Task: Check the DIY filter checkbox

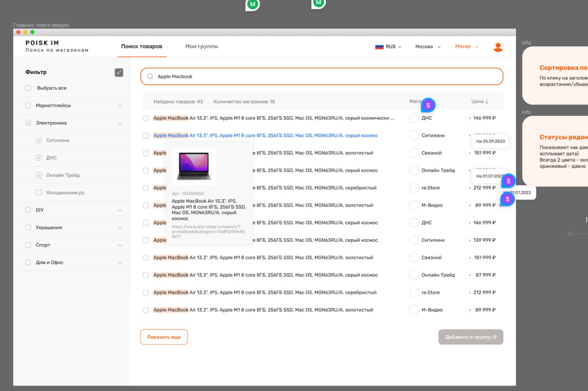Action: pyautogui.click(x=28, y=210)
